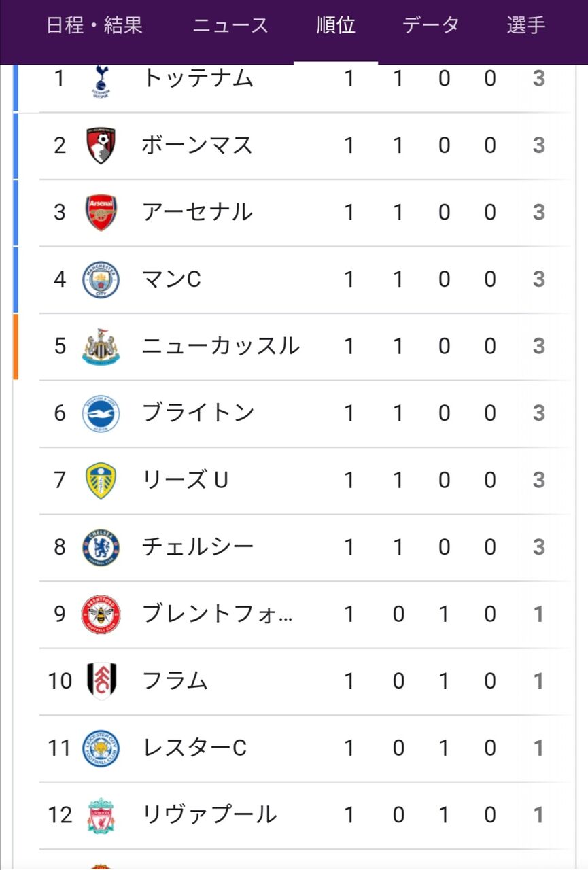Click the Leicester City crest icon

[x=101, y=748]
